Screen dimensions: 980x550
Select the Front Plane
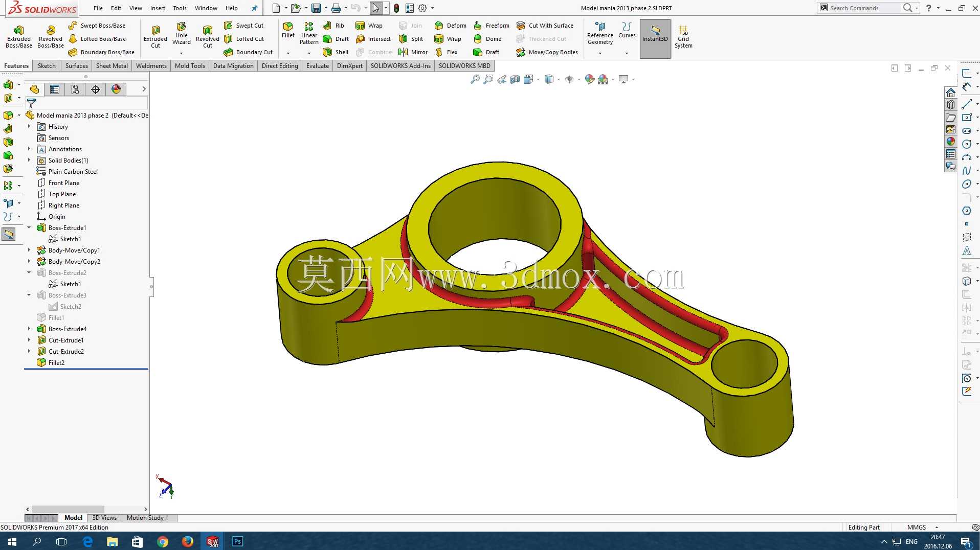coord(58,182)
